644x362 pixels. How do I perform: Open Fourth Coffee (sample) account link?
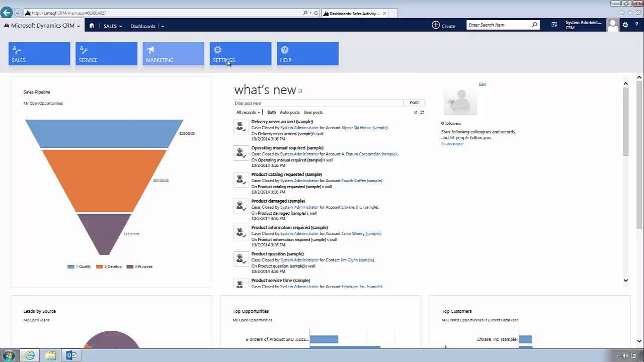coord(362,180)
